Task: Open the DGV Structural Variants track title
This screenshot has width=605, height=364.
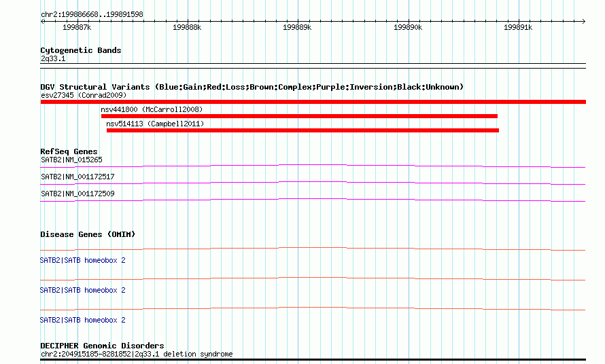Action: tap(252, 87)
